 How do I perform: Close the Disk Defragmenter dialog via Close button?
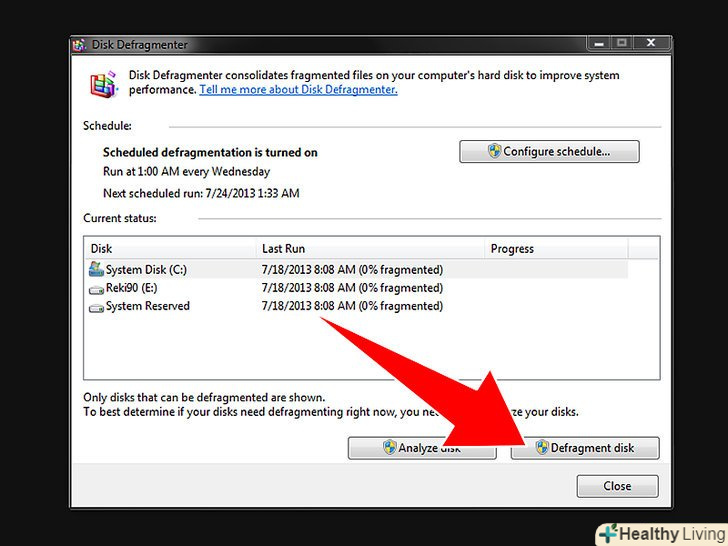[x=618, y=486]
